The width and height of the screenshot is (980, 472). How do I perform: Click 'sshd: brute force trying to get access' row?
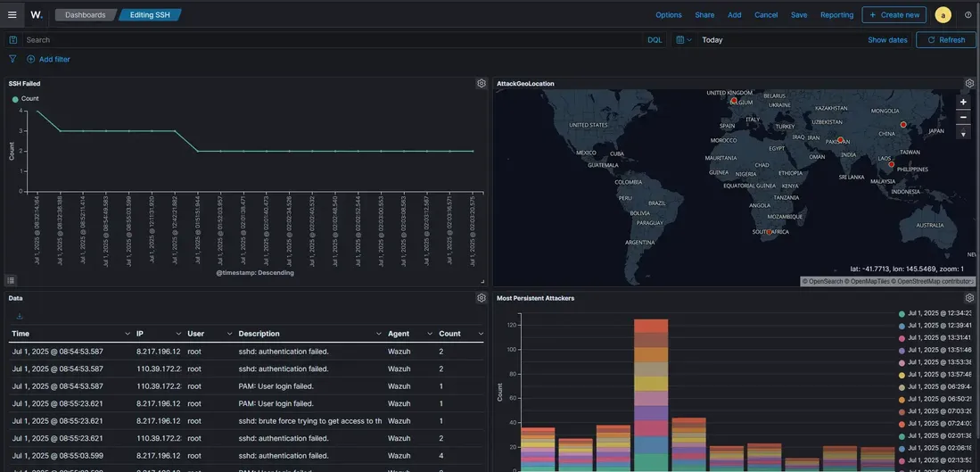[x=246, y=421]
